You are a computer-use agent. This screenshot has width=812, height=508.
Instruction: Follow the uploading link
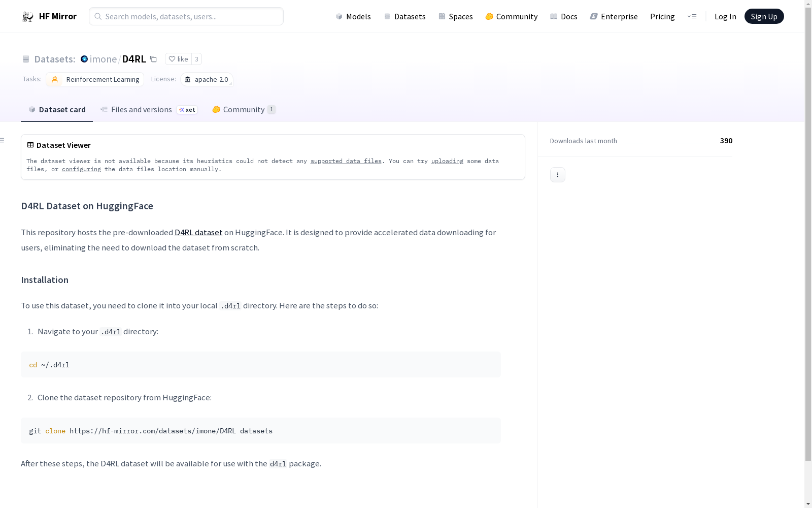pos(447,161)
